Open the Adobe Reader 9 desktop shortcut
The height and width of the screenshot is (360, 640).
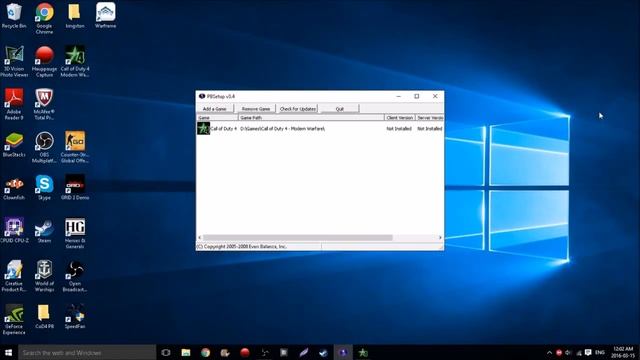pos(14,104)
